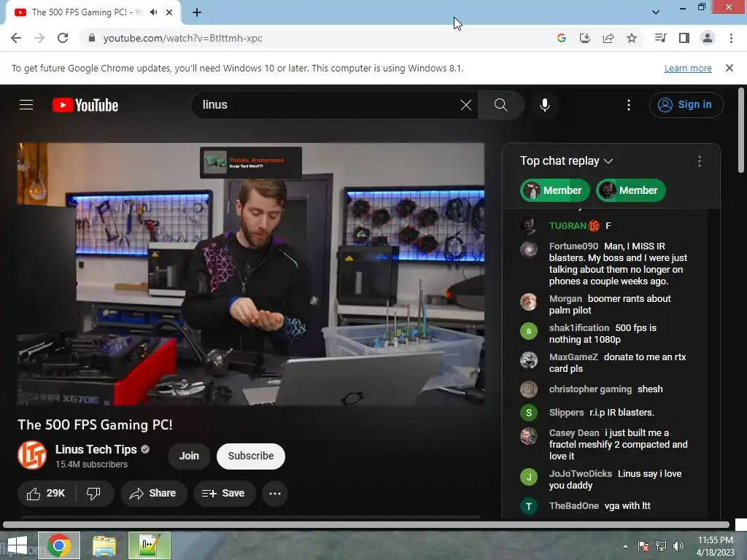This screenshot has width=747, height=560.
Task: Open the Action Center flag icon
Action: (643, 546)
